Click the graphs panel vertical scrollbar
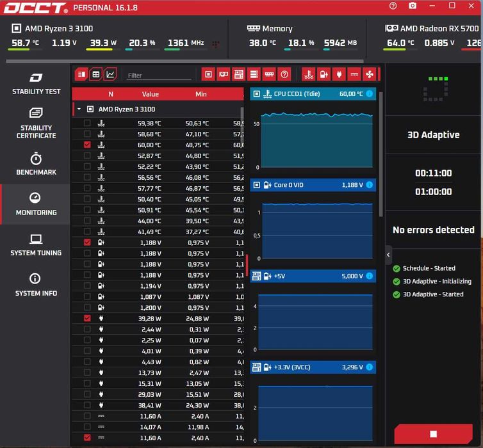The height and width of the screenshot is (448, 483). pyautogui.click(x=381, y=154)
